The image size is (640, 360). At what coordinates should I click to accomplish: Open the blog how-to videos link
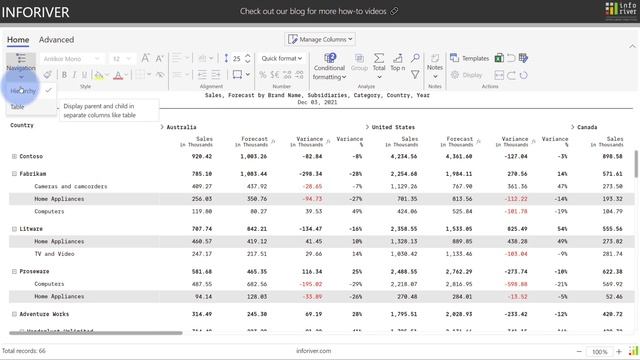pos(319,11)
